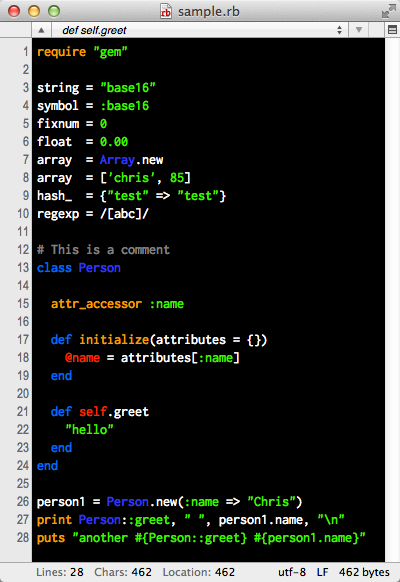Click the Location: 462 status indicator
Image resolution: width=400 pixels, height=582 pixels.
(x=199, y=572)
